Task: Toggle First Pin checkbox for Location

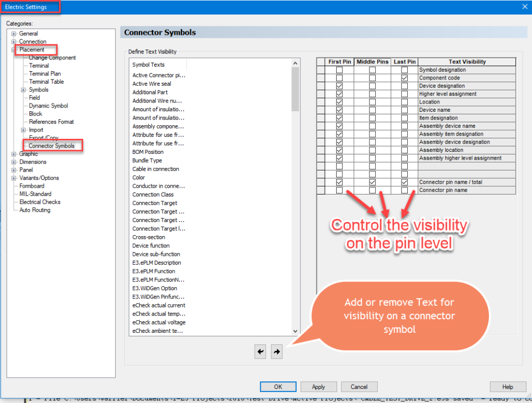Action: (339, 102)
